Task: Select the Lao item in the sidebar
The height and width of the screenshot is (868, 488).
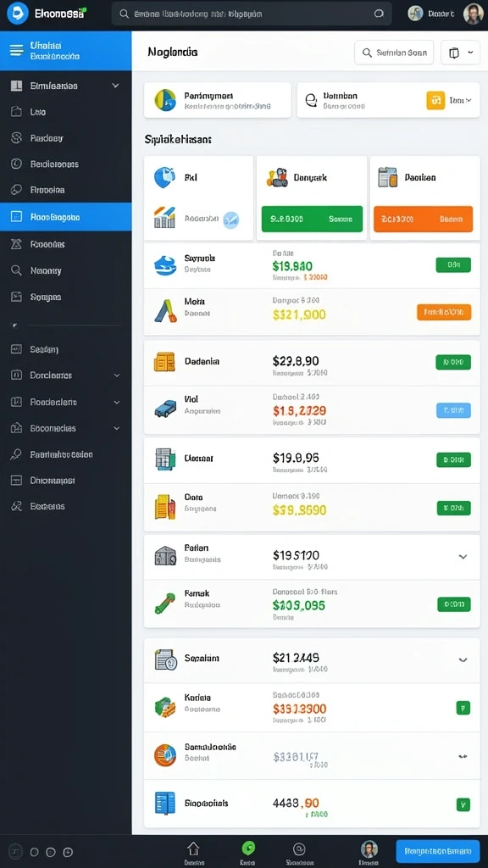Action: point(66,112)
